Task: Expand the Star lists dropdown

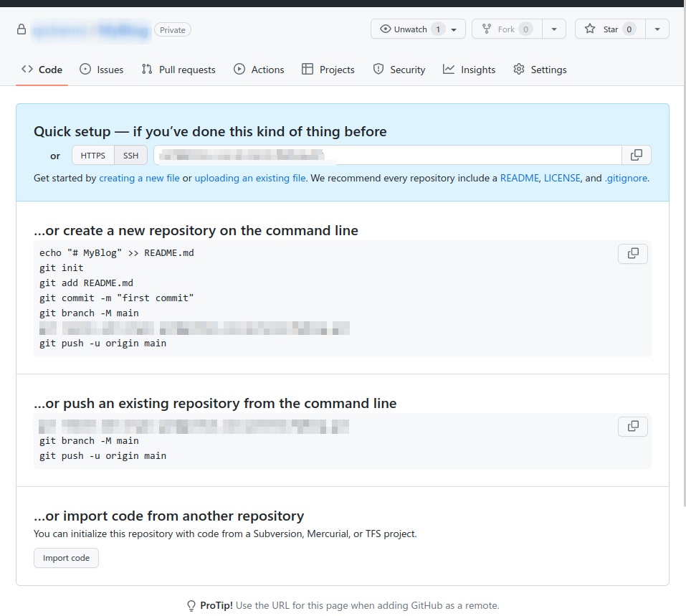Action: click(x=657, y=29)
